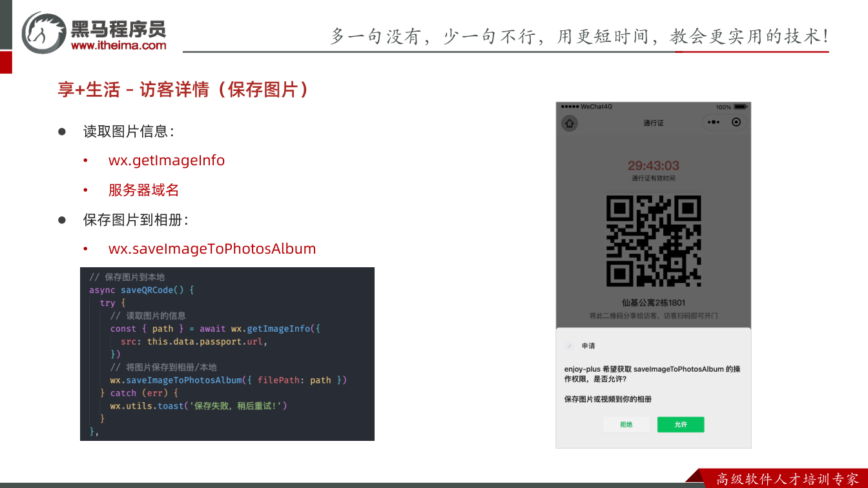Image resolution: width=868 pixels, height=488 pixels.
Task: Click the wx.utils.toast code line
Action: coord(198,406)
